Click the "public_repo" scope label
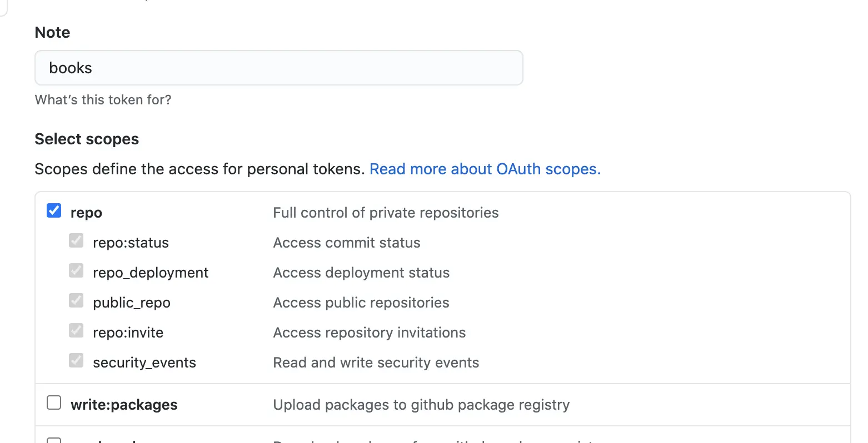The width and height of the screenshot is (868, 443). pos(132,303)
